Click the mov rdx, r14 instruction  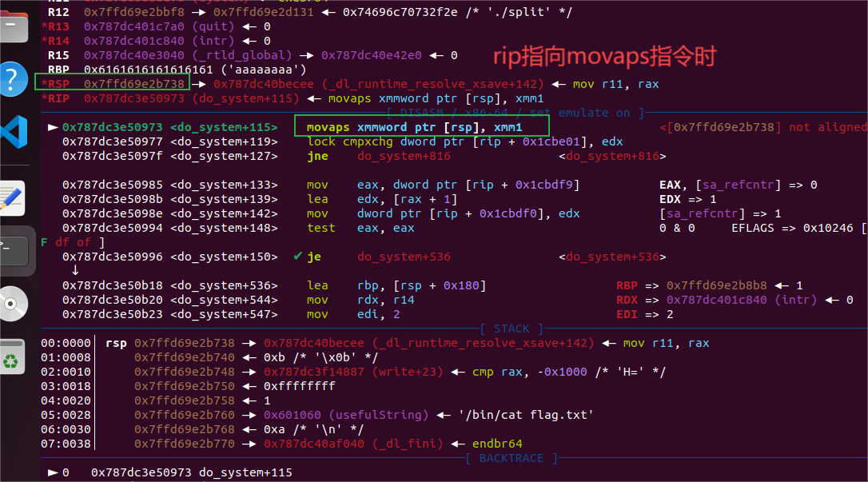pyautogui.click(x=360, y=300)
